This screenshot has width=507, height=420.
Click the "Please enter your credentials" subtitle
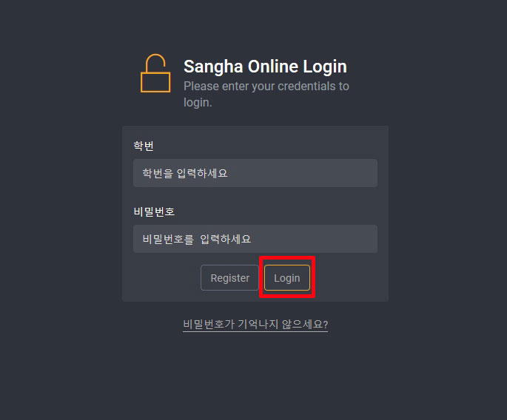point(266,94)
